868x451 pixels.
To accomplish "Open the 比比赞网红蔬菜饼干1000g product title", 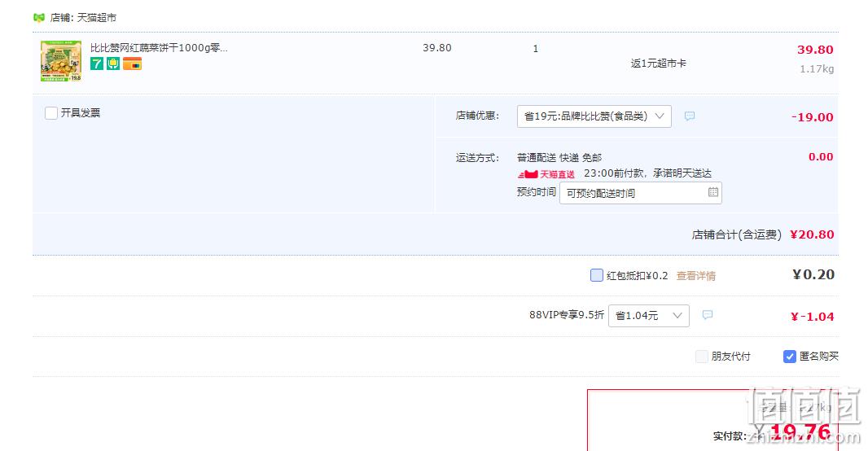I will (159, 47).
